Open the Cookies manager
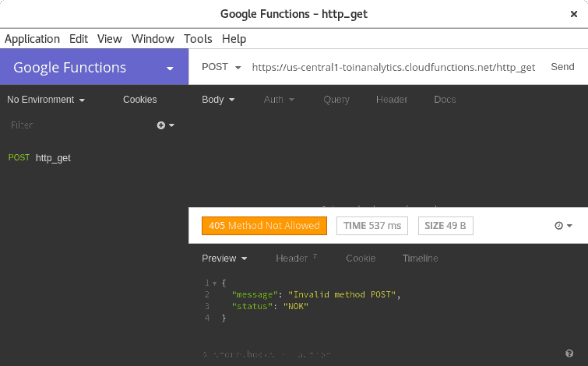This screenshot has height=366, width=588. click(140, 100)
